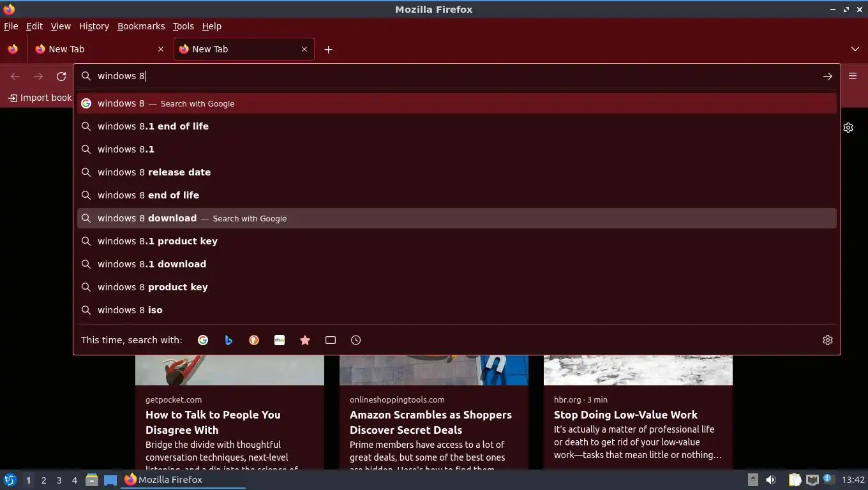Click the update notifier tray icon
This screenshot has height=490, width=868.
[x=828, y=479]
